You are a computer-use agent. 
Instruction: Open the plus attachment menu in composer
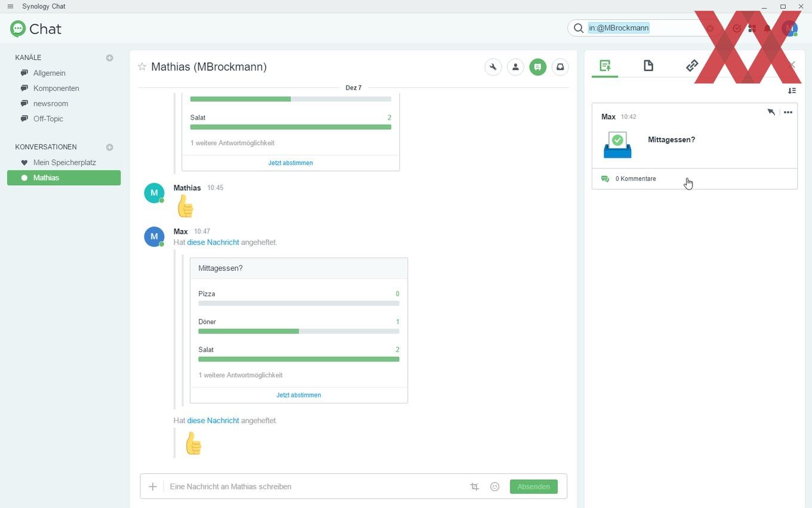152,486
